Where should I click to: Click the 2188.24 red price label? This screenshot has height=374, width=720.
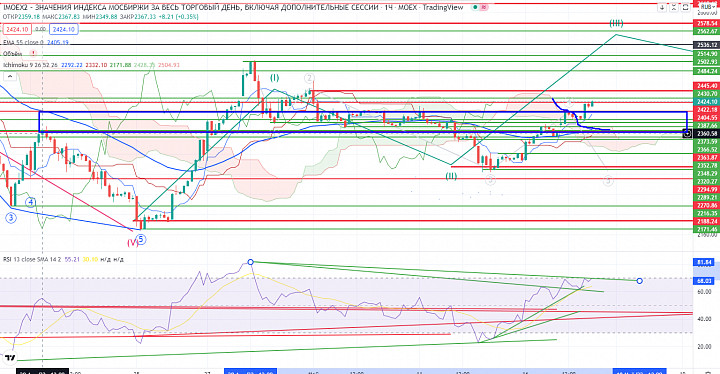(x=707, y=221)
